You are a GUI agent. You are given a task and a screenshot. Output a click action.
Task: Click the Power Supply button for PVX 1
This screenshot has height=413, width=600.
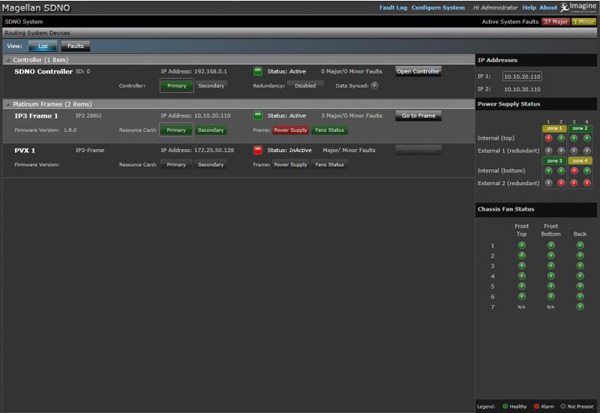click(290, 165)
